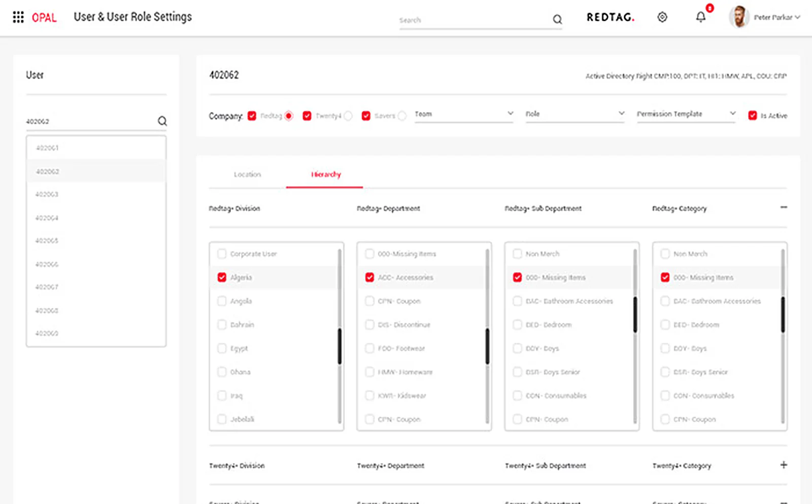Check the Bahrain division checkbox
Image resolution: width=812 pixels, height=504 pixels.
pyautogui.click(x=222, y=325)
